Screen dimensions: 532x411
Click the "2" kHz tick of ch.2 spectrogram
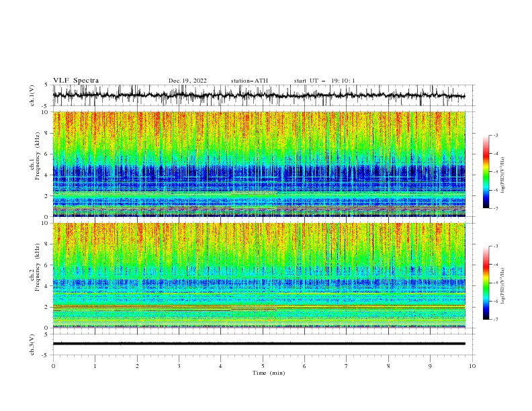click(x=47, y=307)
